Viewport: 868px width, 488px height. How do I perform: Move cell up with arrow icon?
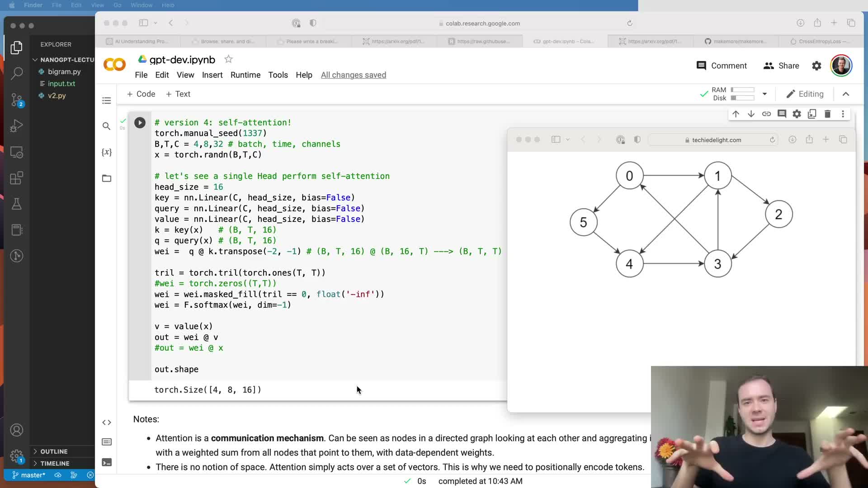[x=736, y=114]
